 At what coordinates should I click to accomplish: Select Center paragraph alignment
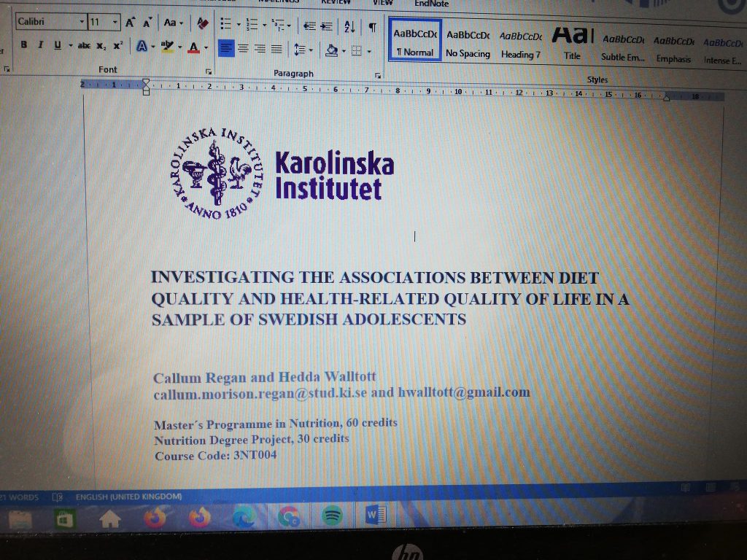[x=244, y=49]
